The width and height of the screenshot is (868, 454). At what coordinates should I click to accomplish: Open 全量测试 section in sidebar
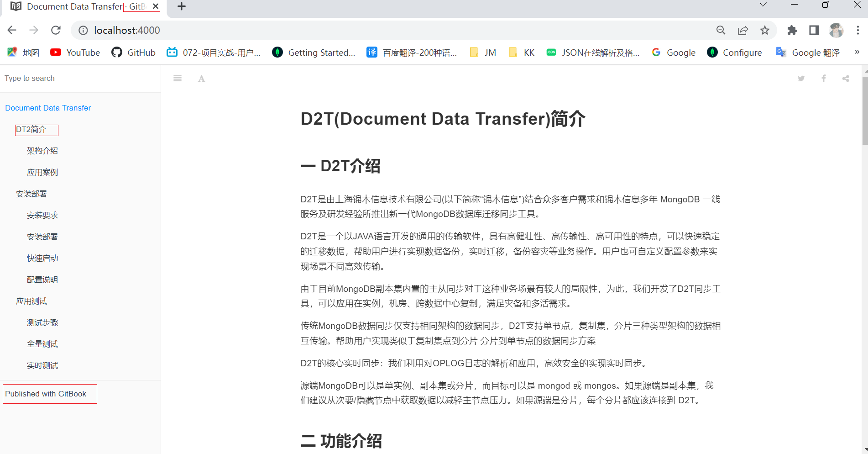click(x=42, y=344)
